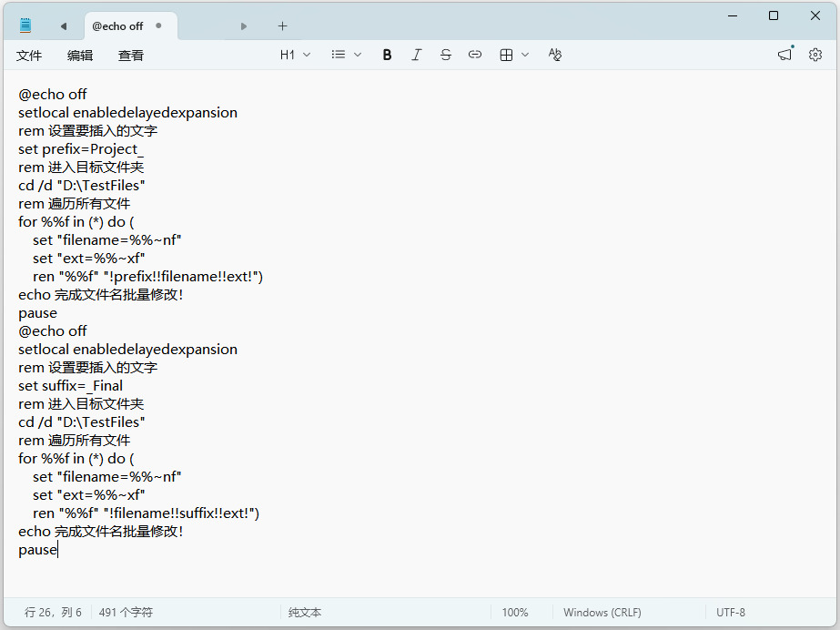Image resolution: width=840 pixels, height=630 pixels.
Task: Toggle strikethrough formatting
Action: tap(446, 55)
